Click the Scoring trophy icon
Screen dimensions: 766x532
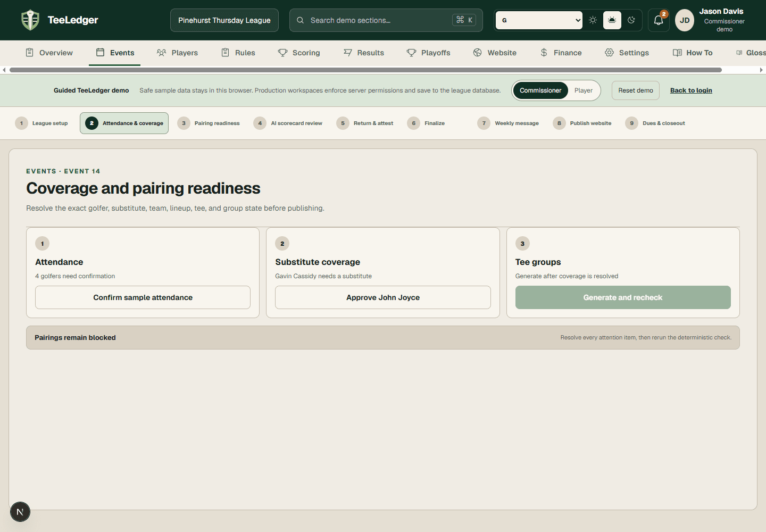(282, 53)
